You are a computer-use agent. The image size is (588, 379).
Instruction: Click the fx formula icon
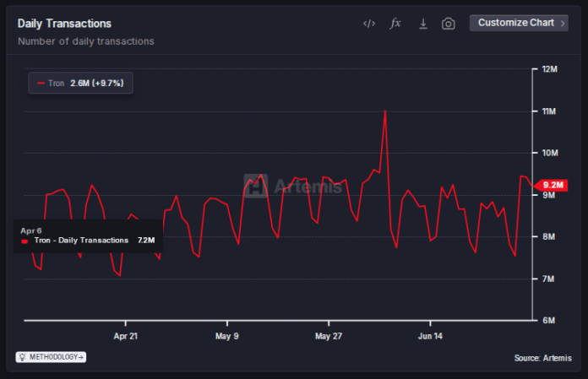tap(395, 24)
